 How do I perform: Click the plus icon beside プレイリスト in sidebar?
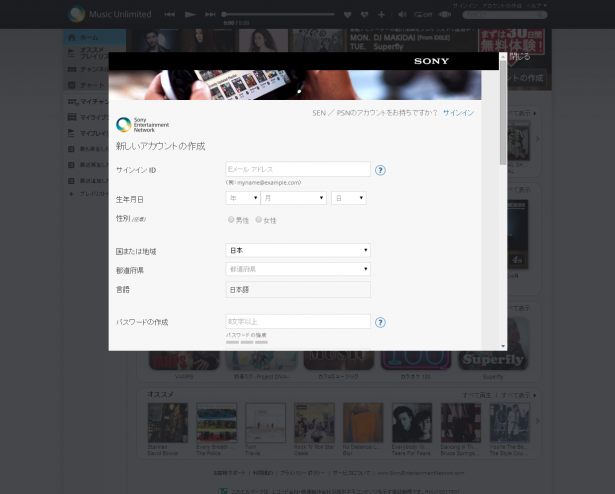71,194
